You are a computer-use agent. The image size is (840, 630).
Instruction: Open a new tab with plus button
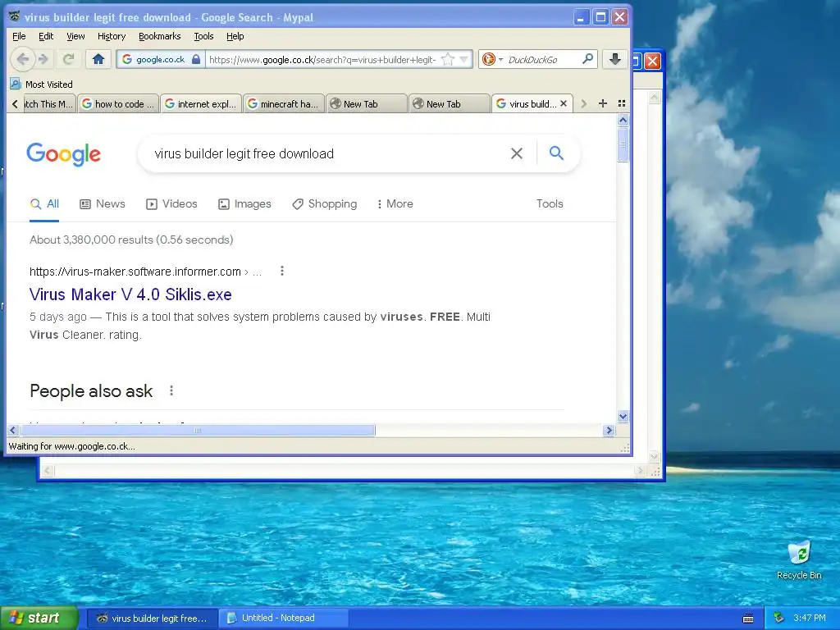tap(603, 103)
